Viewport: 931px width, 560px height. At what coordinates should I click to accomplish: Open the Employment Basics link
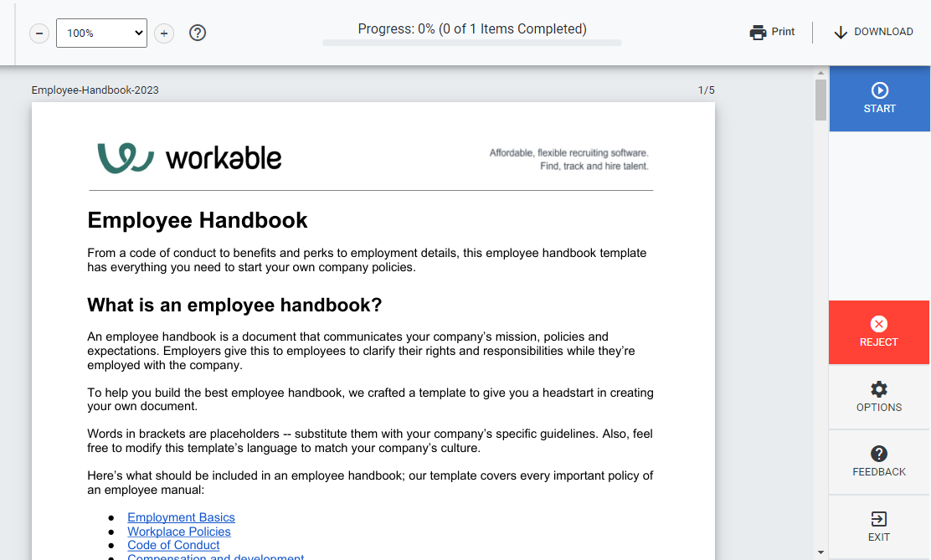click(181, 517)
